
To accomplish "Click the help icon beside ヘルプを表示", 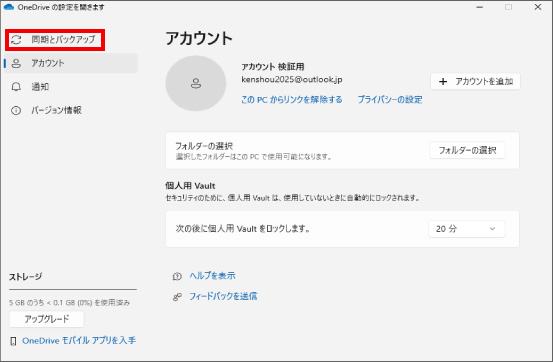I will tap(177, 276).
